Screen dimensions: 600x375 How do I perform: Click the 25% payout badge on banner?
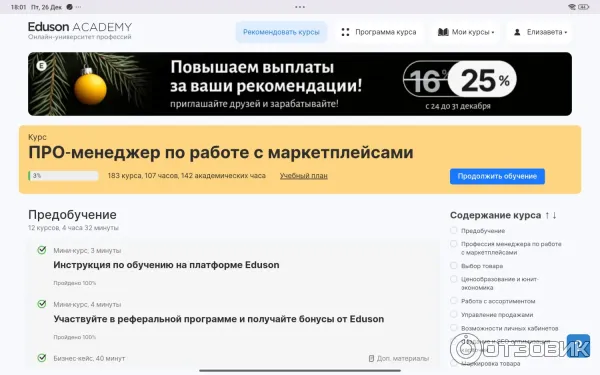point(482,79)
